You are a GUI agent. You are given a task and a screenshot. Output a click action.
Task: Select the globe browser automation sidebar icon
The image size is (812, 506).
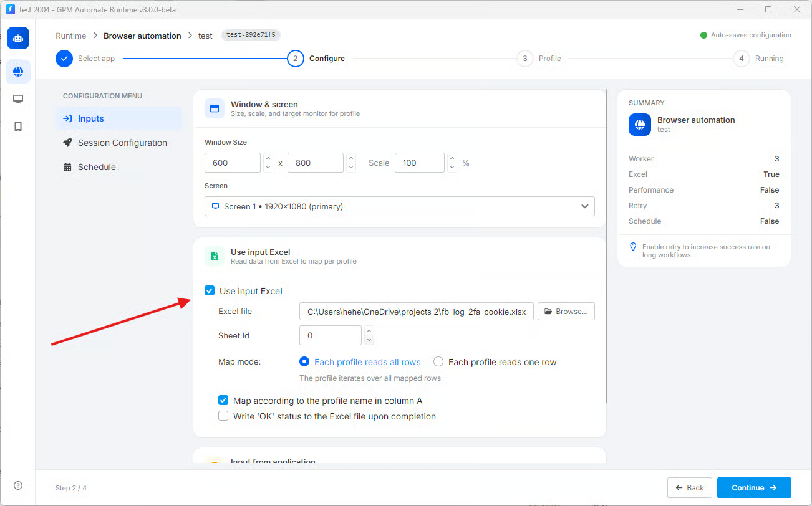[18, 72]
